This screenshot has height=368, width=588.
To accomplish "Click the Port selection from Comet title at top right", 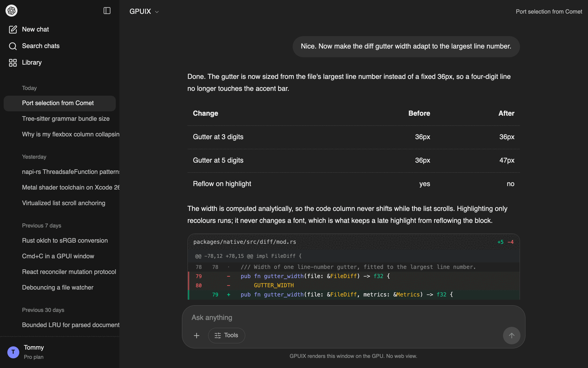I will coord(549,12).
